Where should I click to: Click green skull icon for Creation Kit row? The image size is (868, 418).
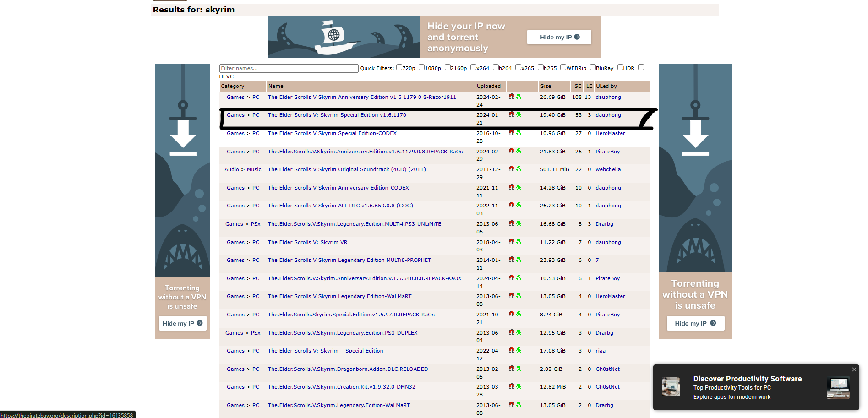coord(519,386)
